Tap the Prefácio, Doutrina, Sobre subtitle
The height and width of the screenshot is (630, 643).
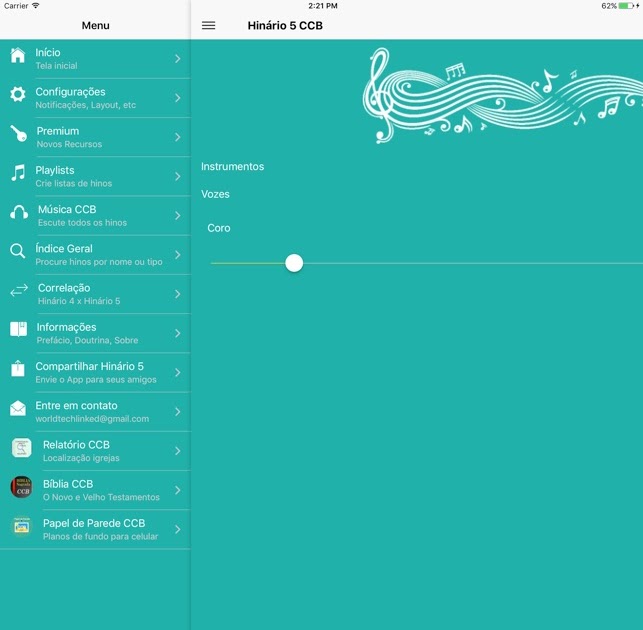[87, 340]
